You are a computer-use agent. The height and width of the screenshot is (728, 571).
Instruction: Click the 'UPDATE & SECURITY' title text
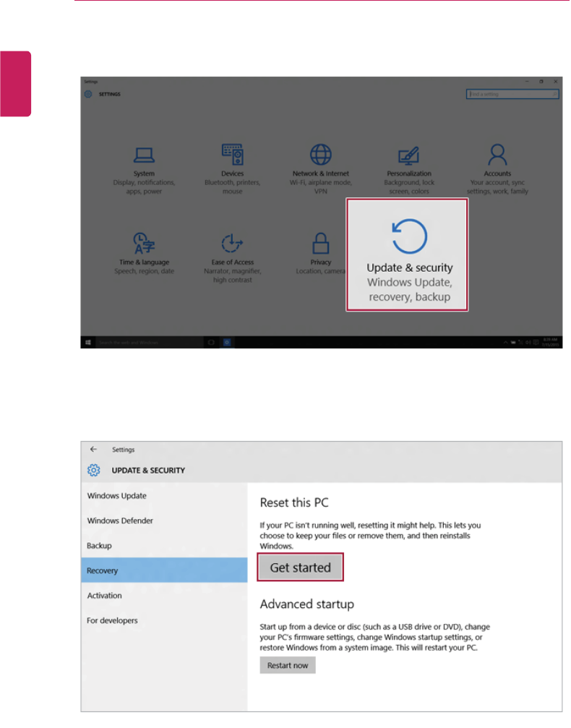(x=148, y=471)
